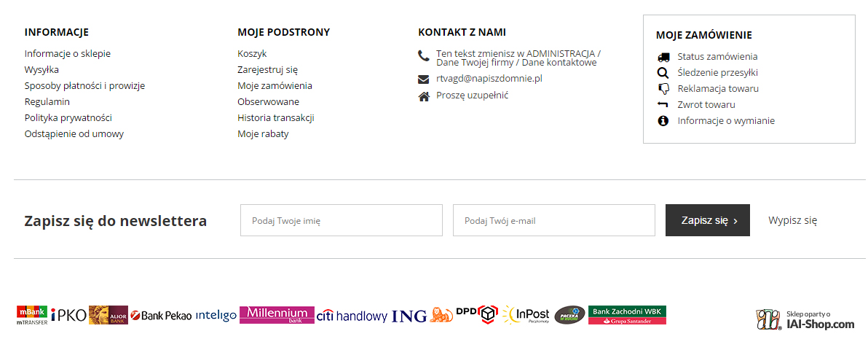Open Koszyk from Moje podstrony
This screenshot has height=350, width=868.
tap(252, 54)
